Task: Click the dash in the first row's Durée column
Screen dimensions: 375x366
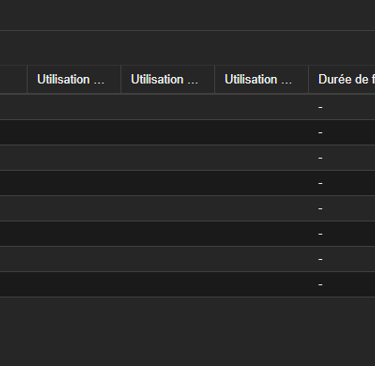Action: pos(320,107)
